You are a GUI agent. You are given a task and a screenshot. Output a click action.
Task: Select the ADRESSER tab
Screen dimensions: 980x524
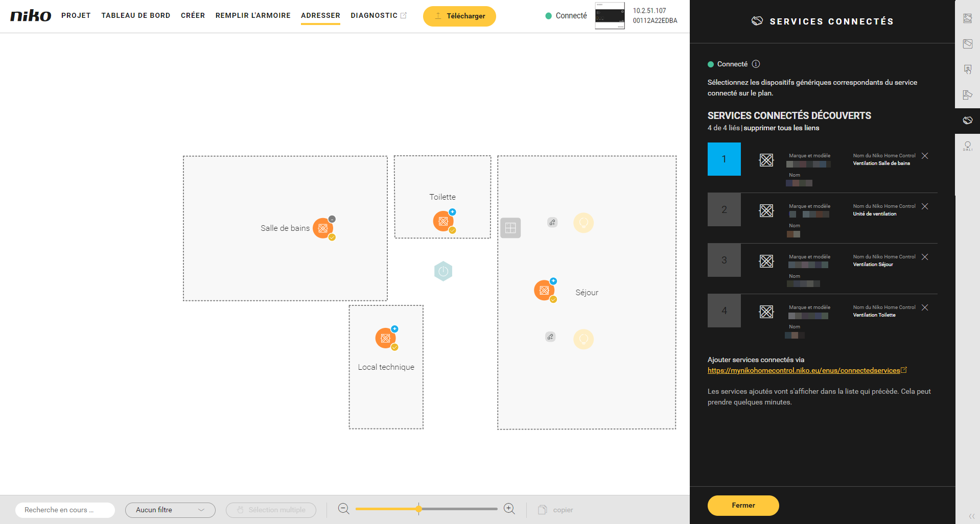point(320,15)
